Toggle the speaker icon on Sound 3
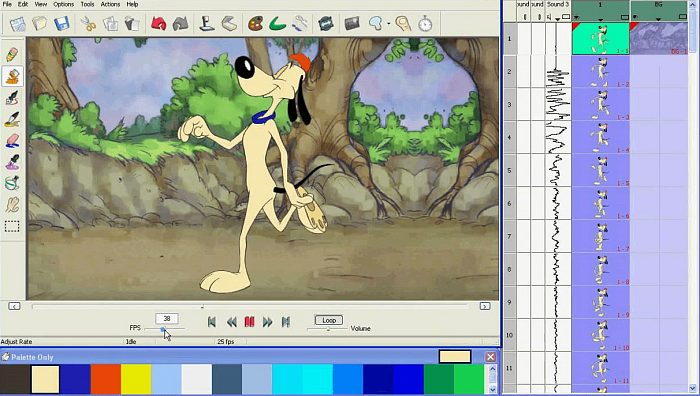Image resolution: width=700 pixels, height=396 pixels. 549,17
